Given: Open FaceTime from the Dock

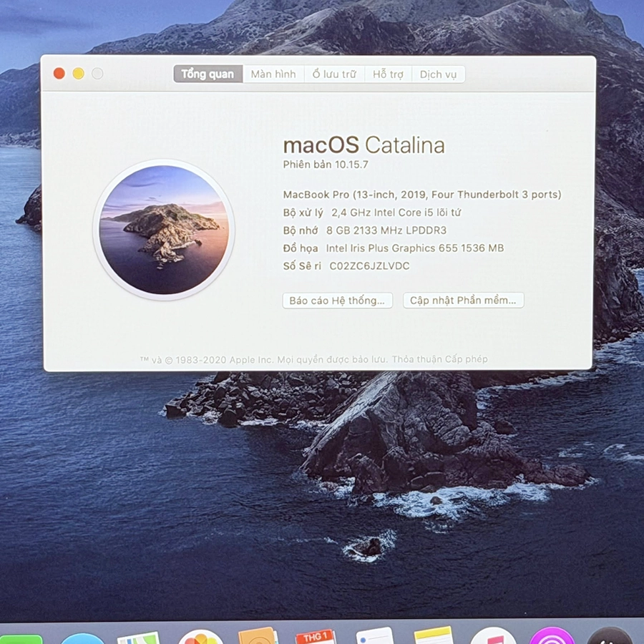Looking at the screenshot, I should (20, 639).
